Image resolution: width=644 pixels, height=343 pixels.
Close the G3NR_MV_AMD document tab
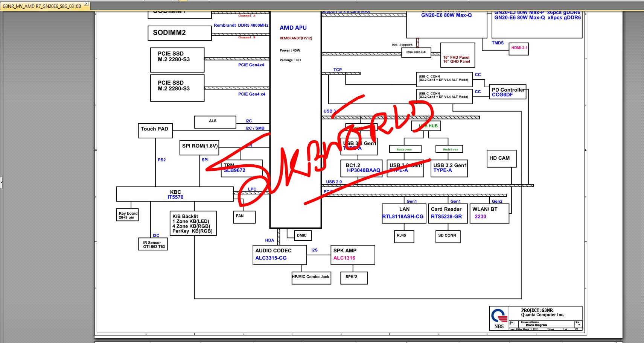[x=86, y=4]
